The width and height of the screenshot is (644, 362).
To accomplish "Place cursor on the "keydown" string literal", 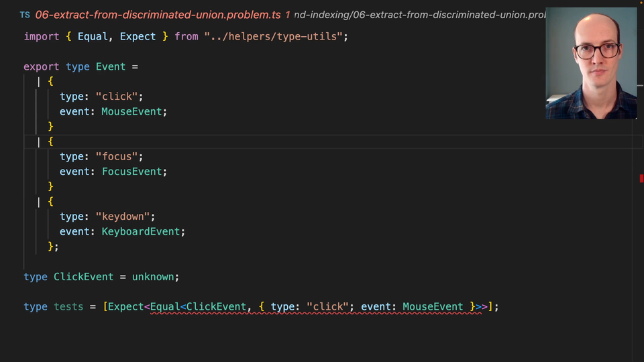I will click(x=125, y=217).
